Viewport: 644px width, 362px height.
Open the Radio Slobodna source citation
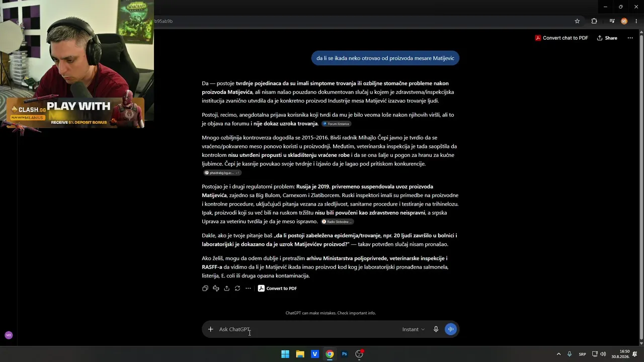coord(338,222)
